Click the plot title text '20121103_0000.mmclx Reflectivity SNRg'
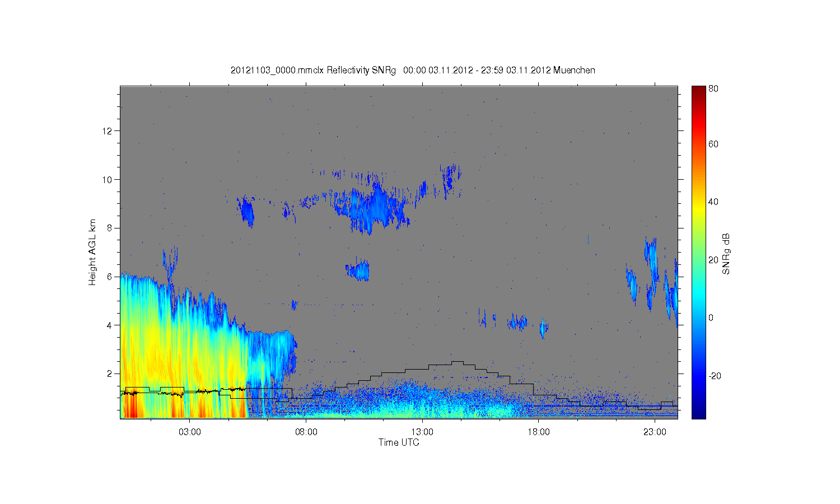840x504 pixels. coord(313,71)
